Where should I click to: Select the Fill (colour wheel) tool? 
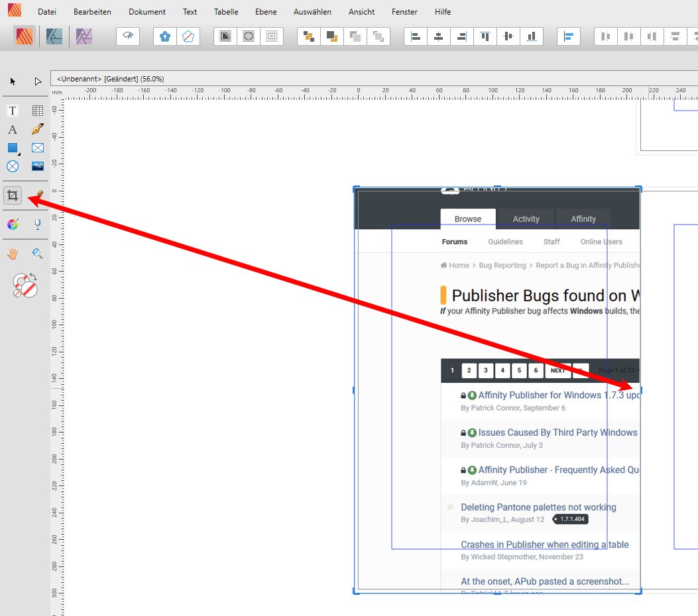(x=13, y=224)
